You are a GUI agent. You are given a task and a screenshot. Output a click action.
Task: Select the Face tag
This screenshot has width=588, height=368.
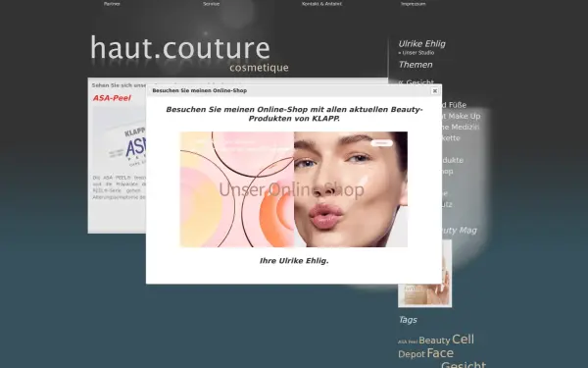[x=440, y=353]
